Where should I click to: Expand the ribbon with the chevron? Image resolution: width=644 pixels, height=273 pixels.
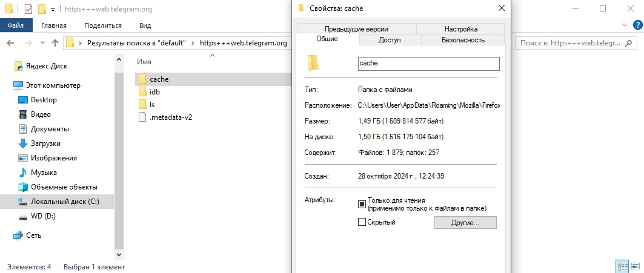[x=624, y=25]
